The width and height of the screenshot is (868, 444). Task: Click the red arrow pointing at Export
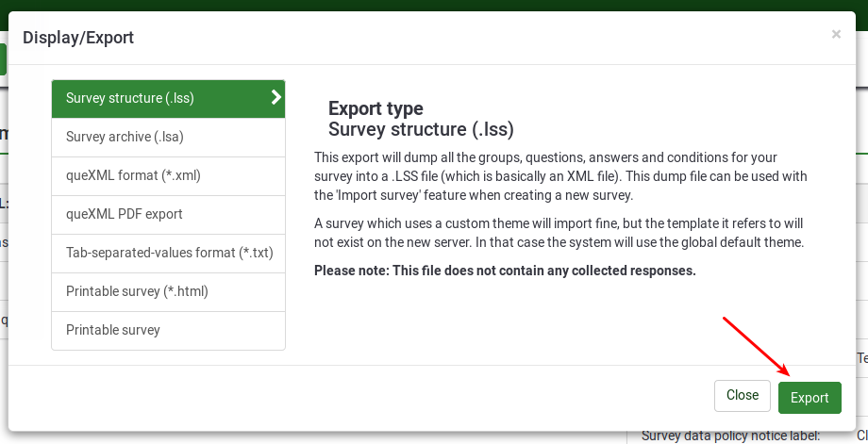coord(756,346)
